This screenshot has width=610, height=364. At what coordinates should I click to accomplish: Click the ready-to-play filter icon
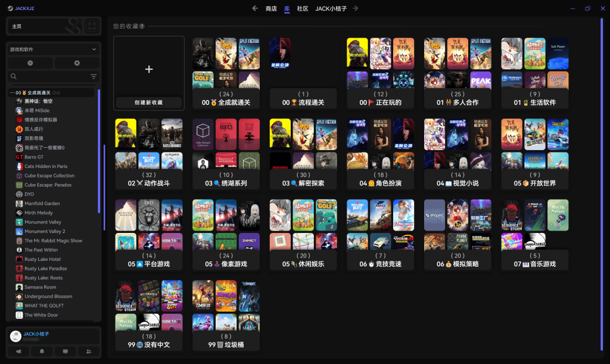(x=77, y=63)
